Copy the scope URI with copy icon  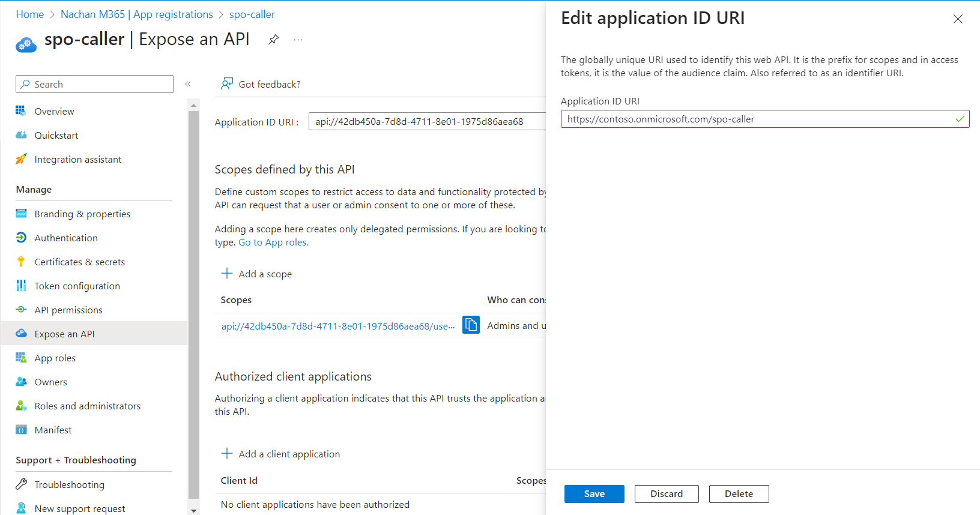(x=471, y=325)
